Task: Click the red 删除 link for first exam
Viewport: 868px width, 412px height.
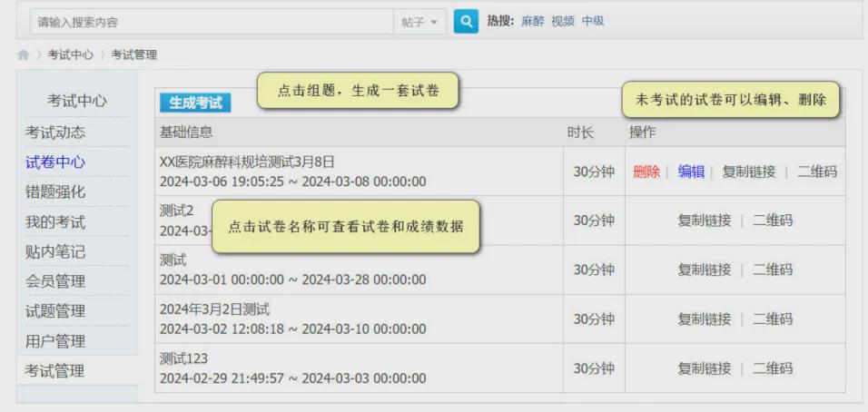Action: [x=646, y=172]
